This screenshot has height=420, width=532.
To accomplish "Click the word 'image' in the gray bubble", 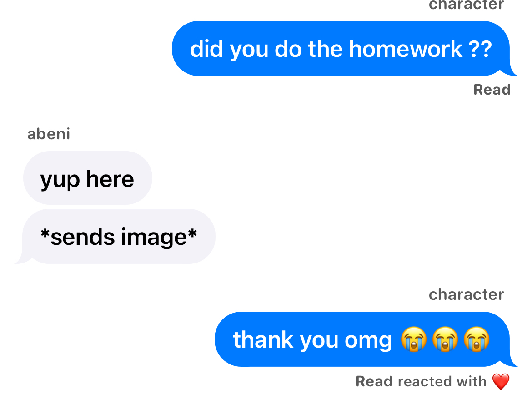I will point(154,238).
